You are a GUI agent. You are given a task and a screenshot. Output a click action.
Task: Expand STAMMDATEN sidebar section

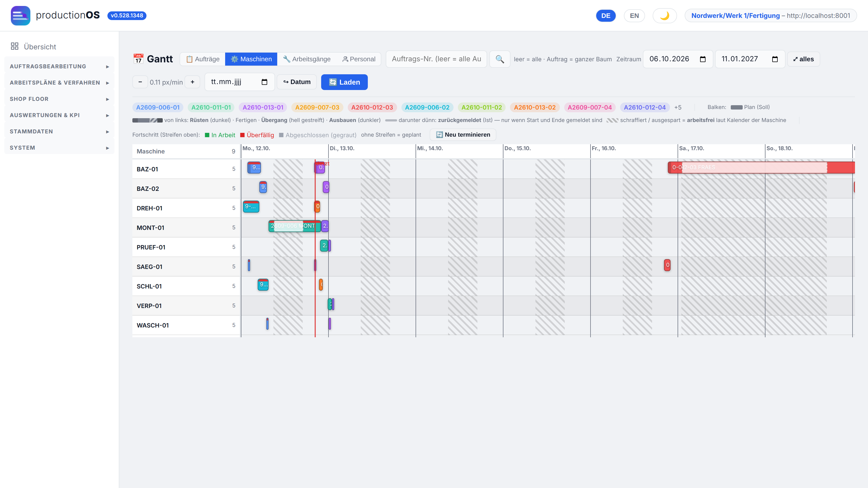click(59, 131)
